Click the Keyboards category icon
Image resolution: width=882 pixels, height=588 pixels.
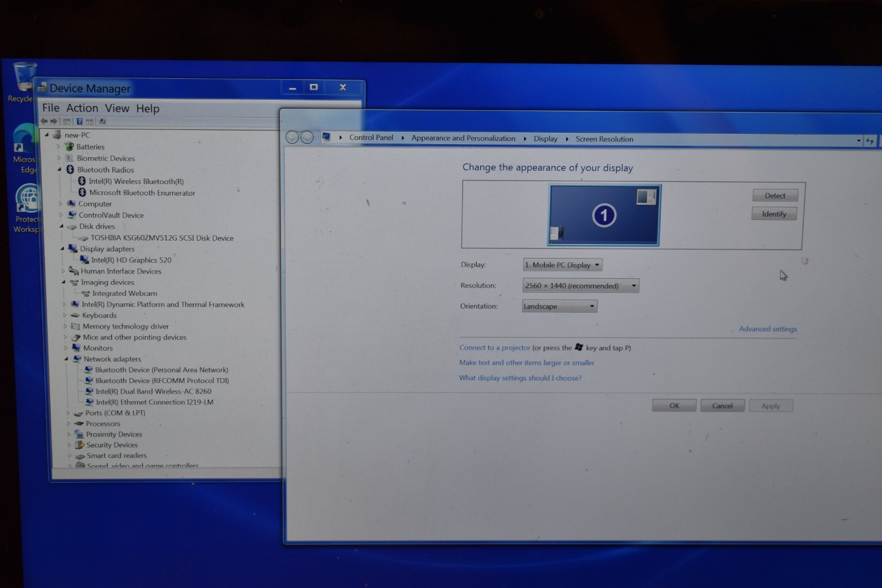click(76, 315)
